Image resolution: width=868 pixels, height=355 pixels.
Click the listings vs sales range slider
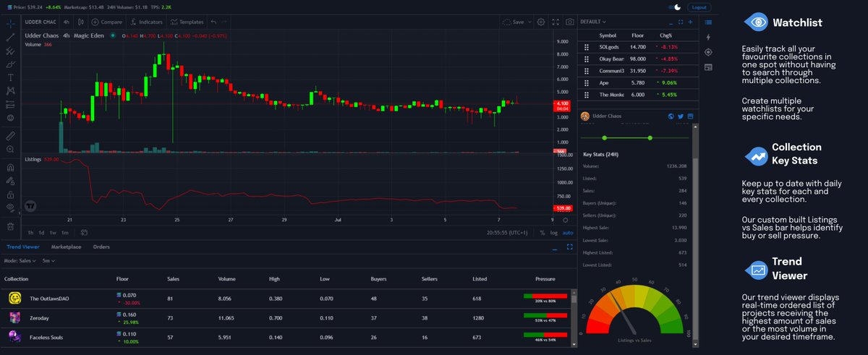pos(637,137)
